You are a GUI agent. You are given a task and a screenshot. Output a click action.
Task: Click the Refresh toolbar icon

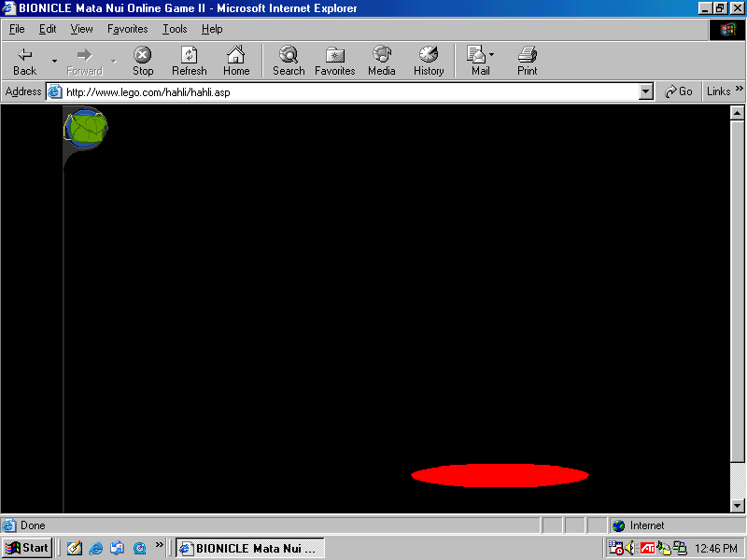[x=189, y=61]
